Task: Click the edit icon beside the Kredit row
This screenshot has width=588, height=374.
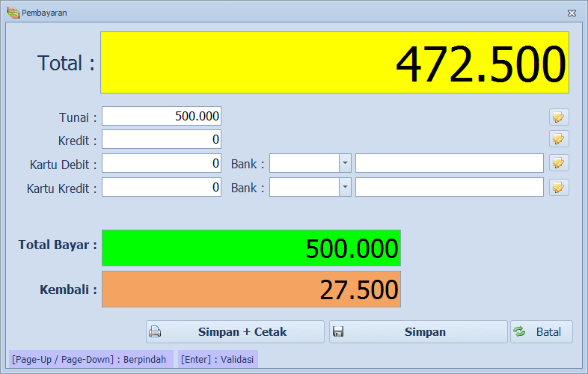Action: pyautogui.click(x=559, y=139)
